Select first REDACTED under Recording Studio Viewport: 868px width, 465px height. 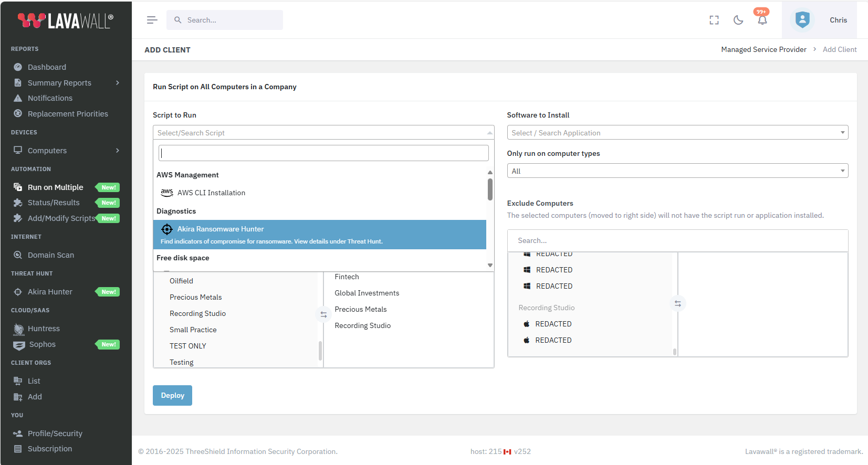[553, 324]
